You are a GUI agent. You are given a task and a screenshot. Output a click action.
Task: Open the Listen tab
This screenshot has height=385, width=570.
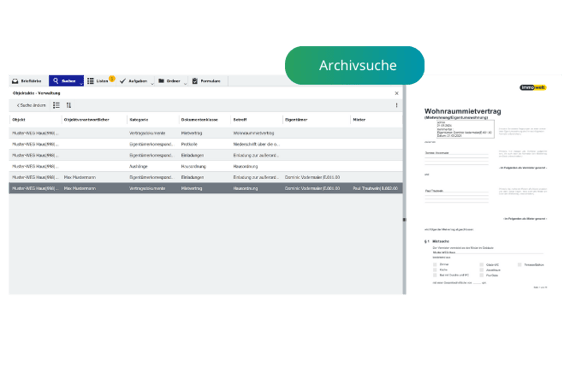(x=101, y=81)
